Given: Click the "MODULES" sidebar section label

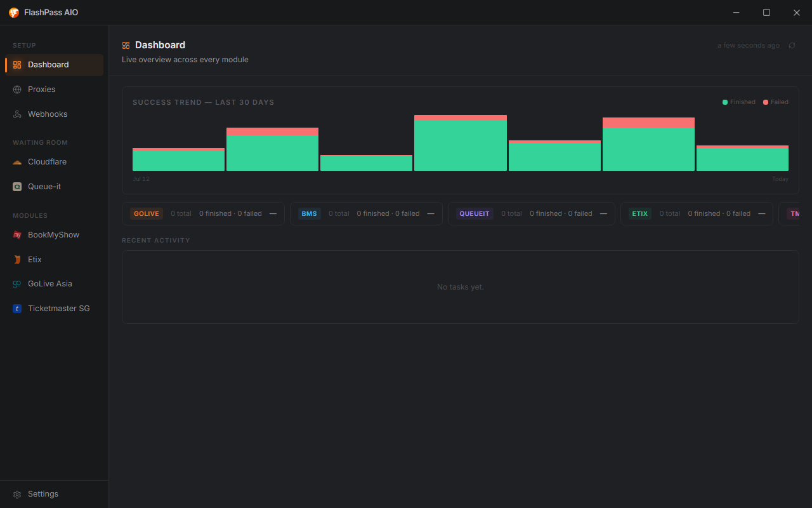Looking at the screenshot, I should [x=30, y=216].
